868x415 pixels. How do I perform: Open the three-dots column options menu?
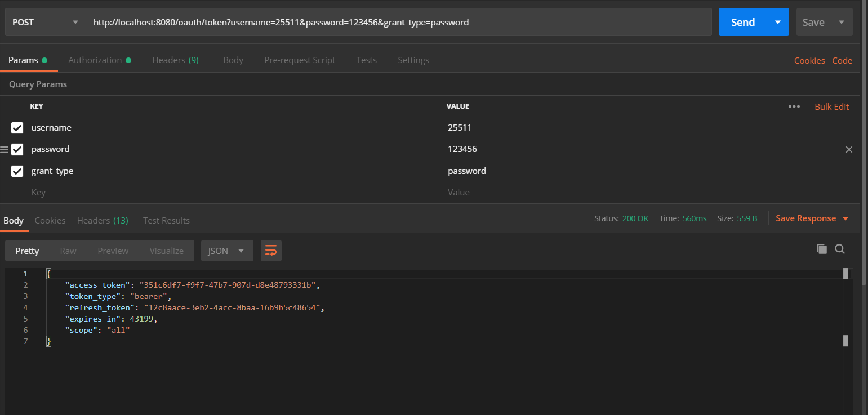tap(794, 106)
